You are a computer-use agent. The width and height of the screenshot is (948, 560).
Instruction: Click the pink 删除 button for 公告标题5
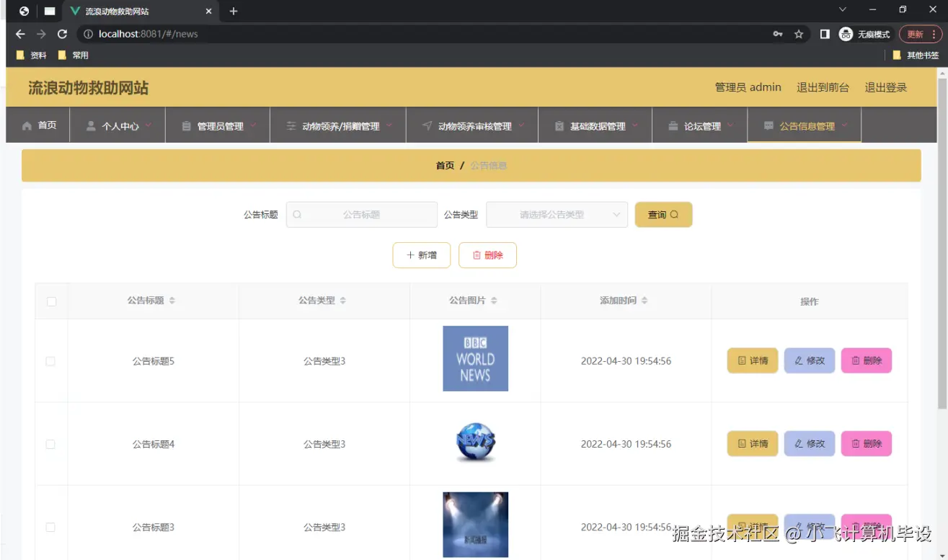[867, 360]
